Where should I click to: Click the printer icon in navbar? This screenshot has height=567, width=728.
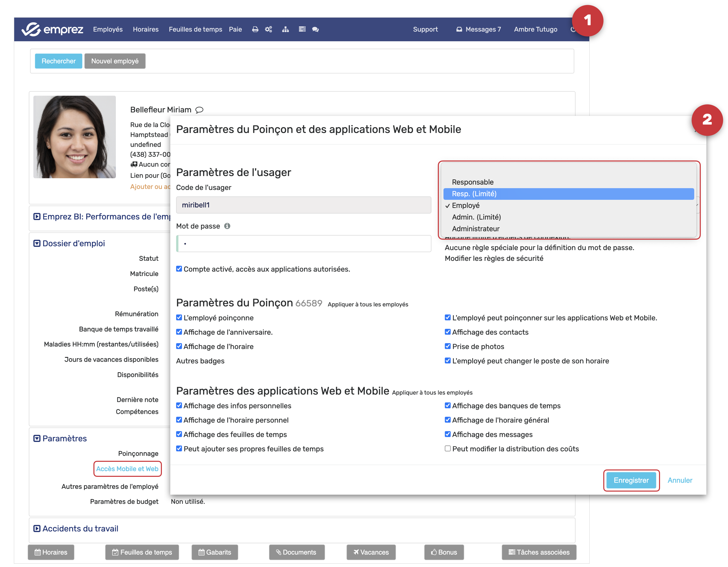point(255,29)
